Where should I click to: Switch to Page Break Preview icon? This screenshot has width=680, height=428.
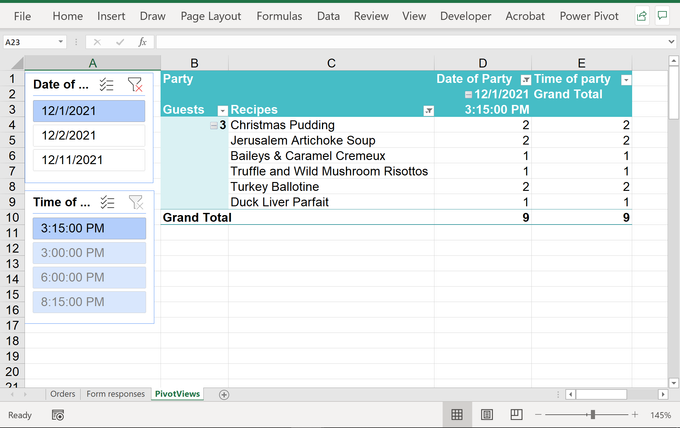pyautogui.click(x=516, y=415)
